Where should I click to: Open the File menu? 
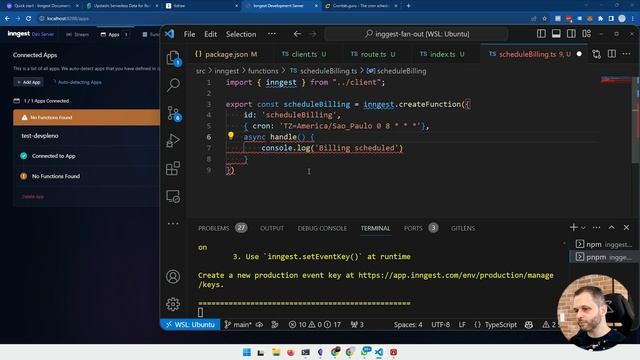pyautogui.click(x=189, y=34)
